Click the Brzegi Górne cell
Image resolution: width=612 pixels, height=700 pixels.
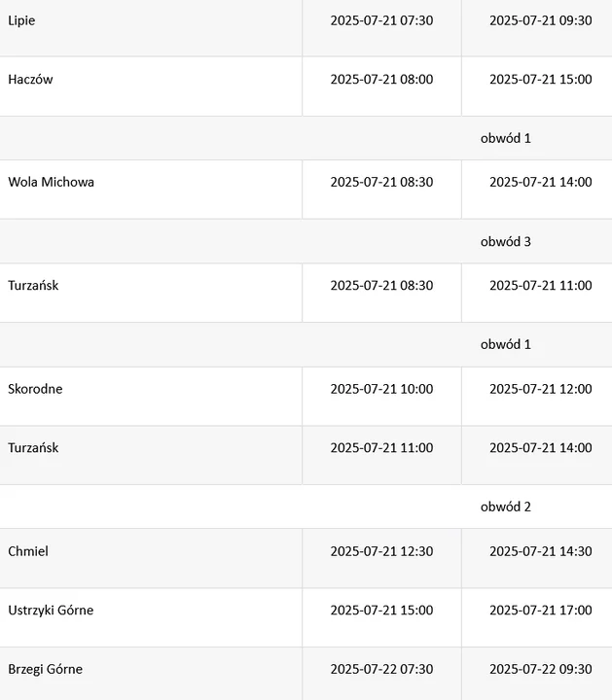point(45,669)
